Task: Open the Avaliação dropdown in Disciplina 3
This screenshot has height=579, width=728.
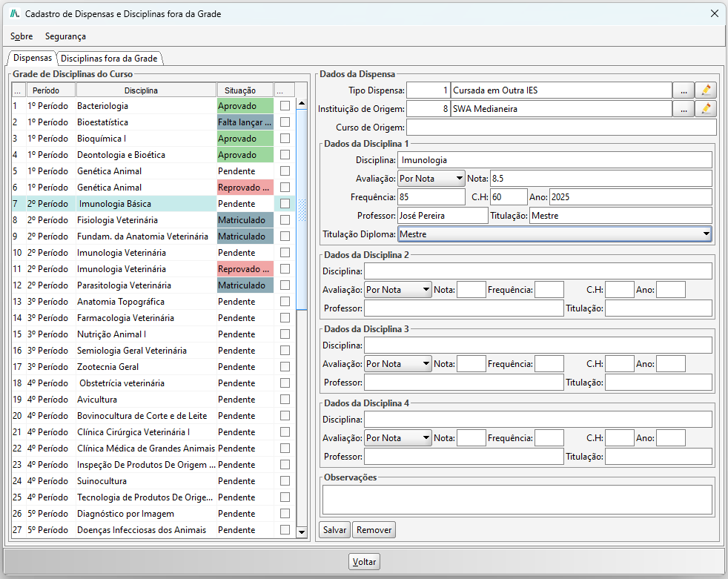Action: 398,364
